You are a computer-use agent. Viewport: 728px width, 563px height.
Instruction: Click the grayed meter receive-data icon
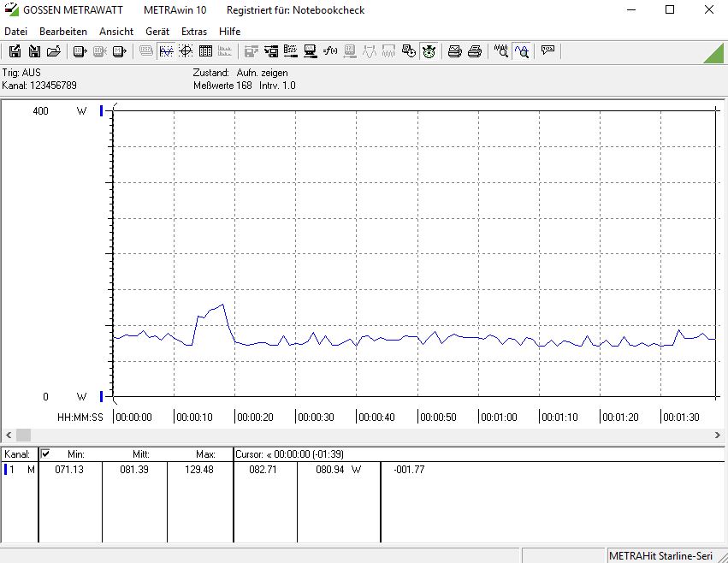[100, 51]
